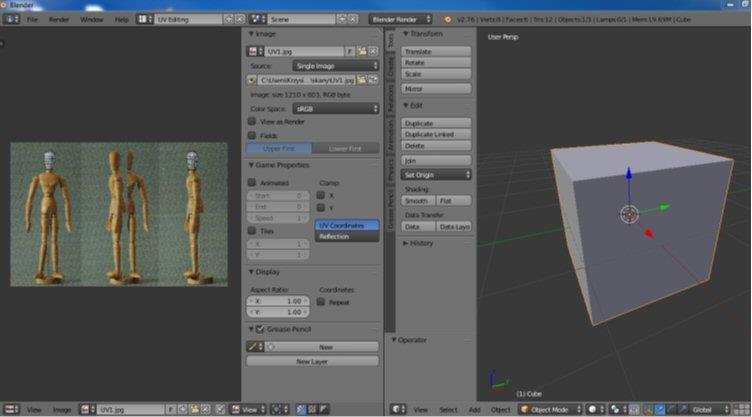This screenshot has width=752, height=417.
Task: Browse image datablock icon beside UV1.jpg in Image panel
Action: click(255, 51)
